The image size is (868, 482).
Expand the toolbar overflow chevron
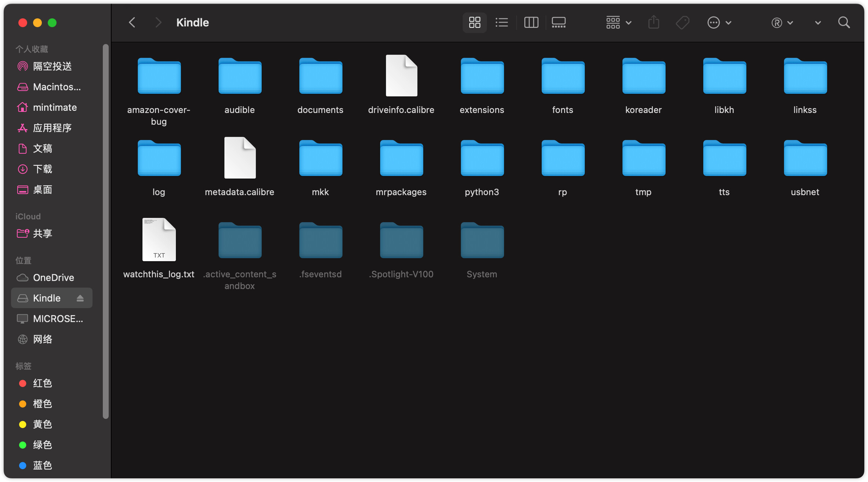point(818,23)
